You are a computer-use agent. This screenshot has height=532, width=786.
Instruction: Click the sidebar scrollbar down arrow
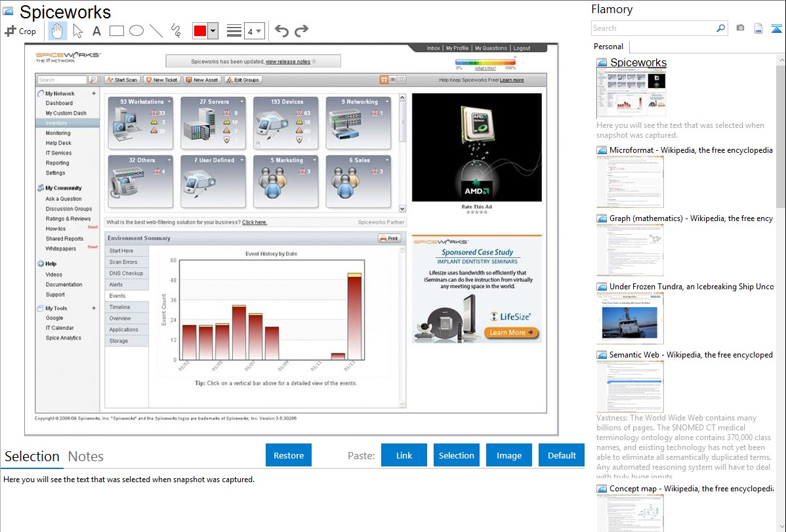pyautogui.click(x=781, y=527)
